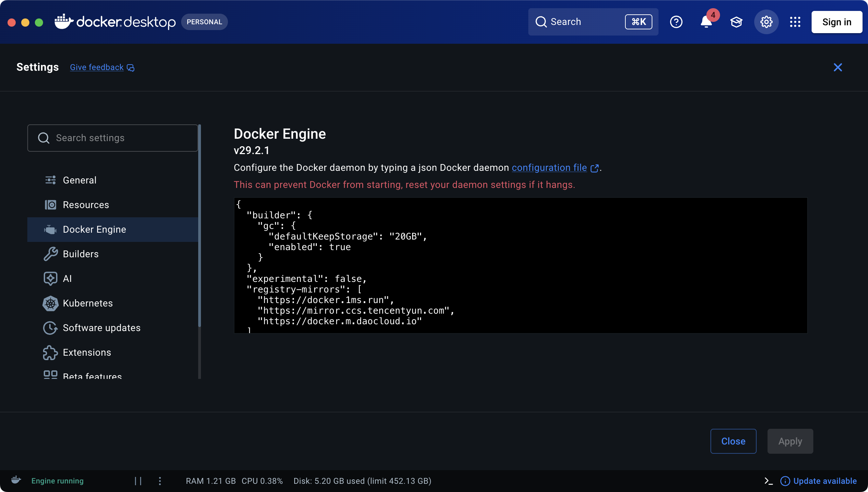Click the Close button
The width and height of the screenshot is (868, 492).
(x=733, y=441)
